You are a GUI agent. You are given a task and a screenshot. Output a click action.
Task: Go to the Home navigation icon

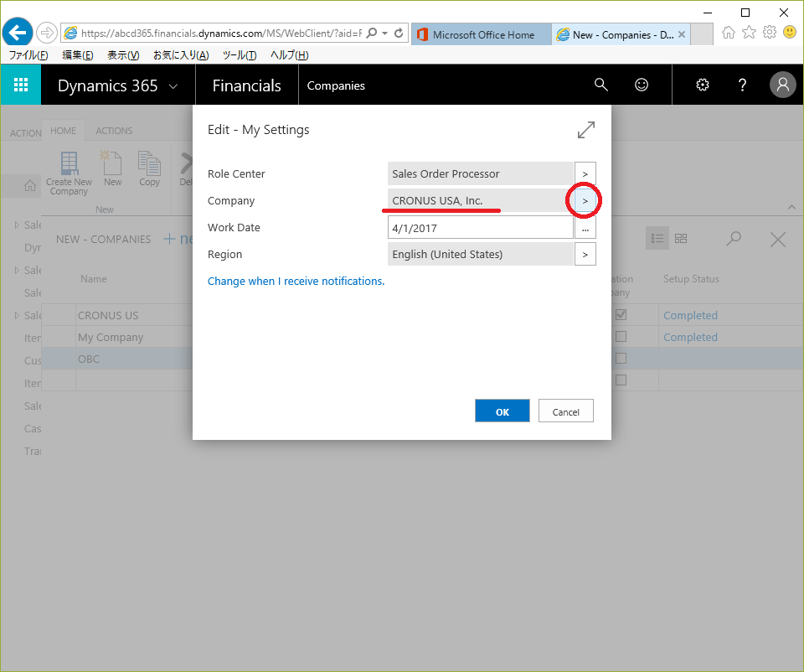(x=30, y=186)
